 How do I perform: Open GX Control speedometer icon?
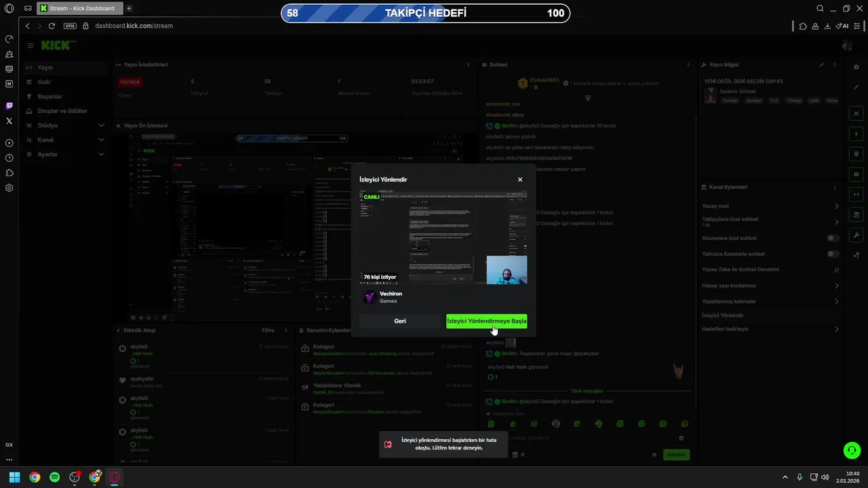pos(9,39)
